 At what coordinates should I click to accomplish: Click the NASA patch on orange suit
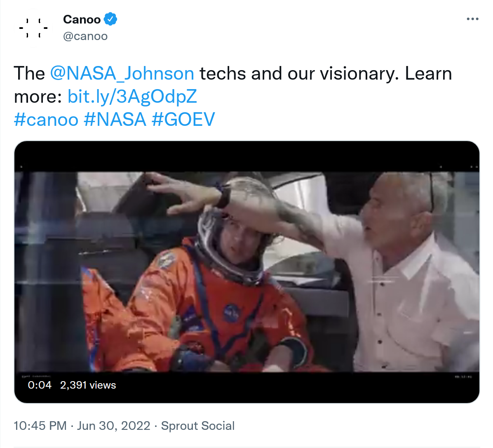point(232,313)
